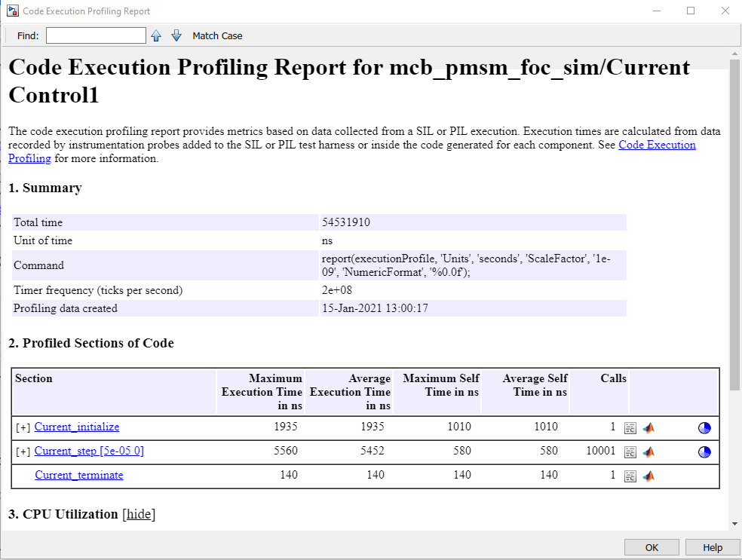Select the Total time value 54531910
The width and height of the screenshot is (742, 560).
pyautogui.click(x=346, y=222)
